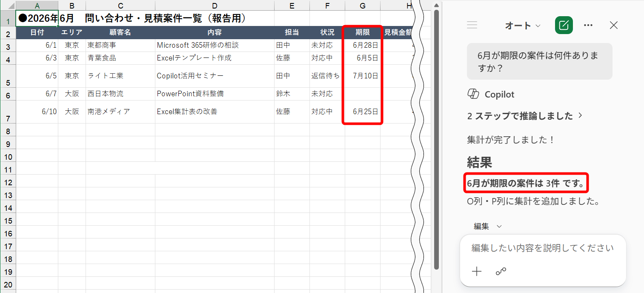644x293 pixels.
Task: Select row 20 header
Action: tap(8, 284)
